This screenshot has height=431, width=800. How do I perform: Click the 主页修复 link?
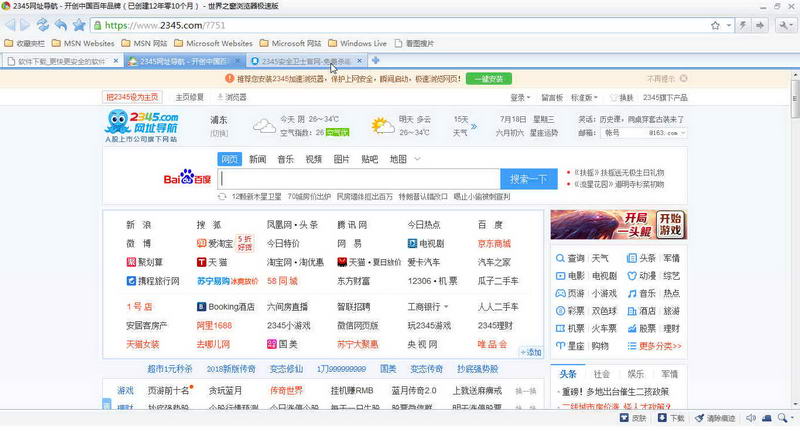(x=189, y=97)
